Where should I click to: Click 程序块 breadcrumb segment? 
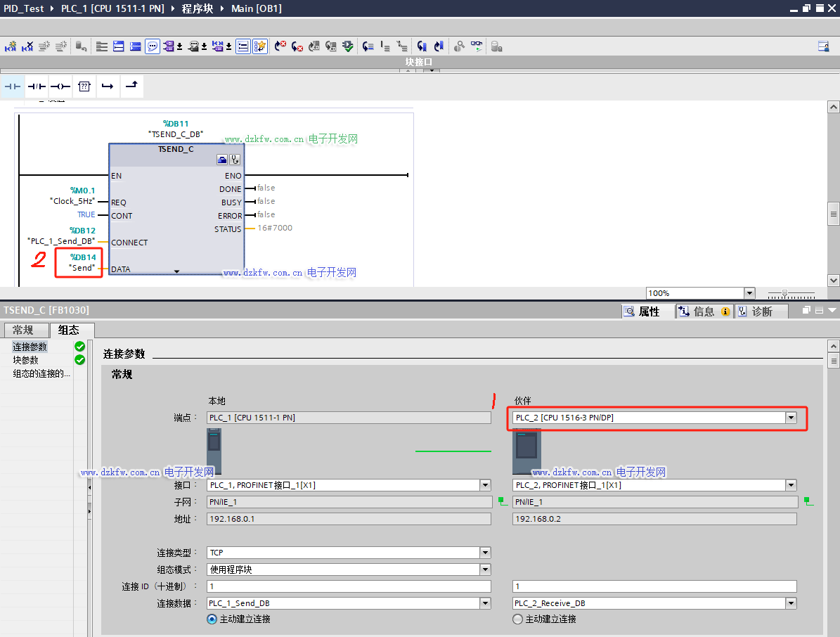[x=197, y=8]
